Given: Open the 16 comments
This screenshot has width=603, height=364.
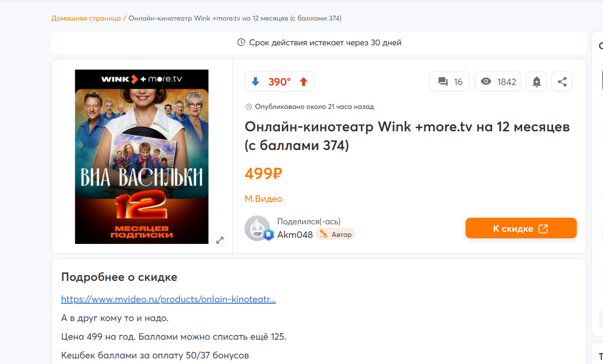Looking at the screenshot, I should click(450, 81).
